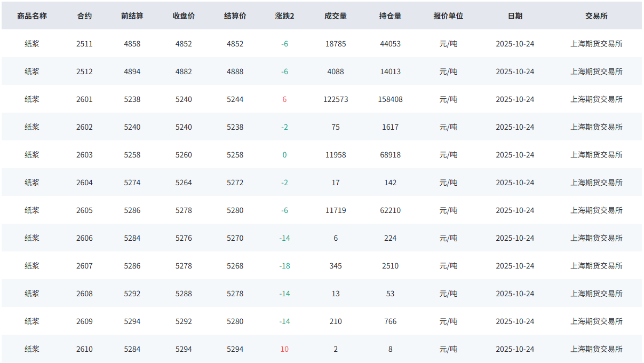This screenshot has height=363, width=644.
Task: Click the 68918 open interest cell
Action: [390, 155]
